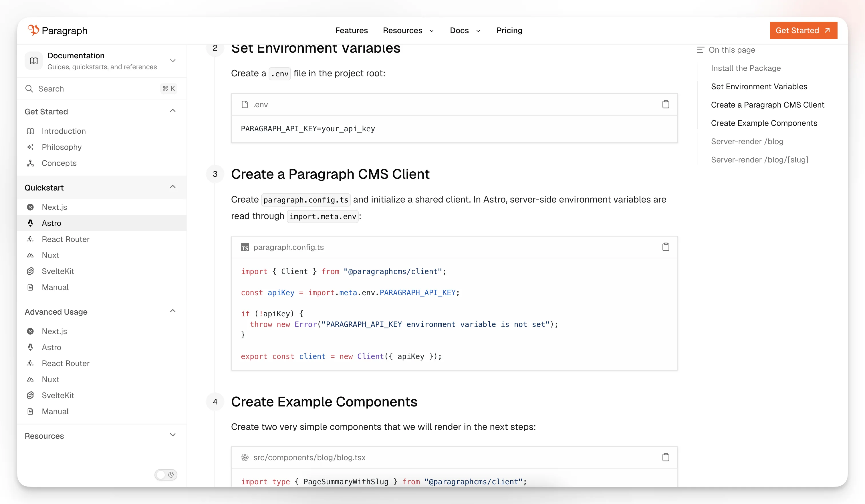Viewport: 865px width, 504px height.
Task: Open the Resources nav menu label
Action: pos(403,31)
